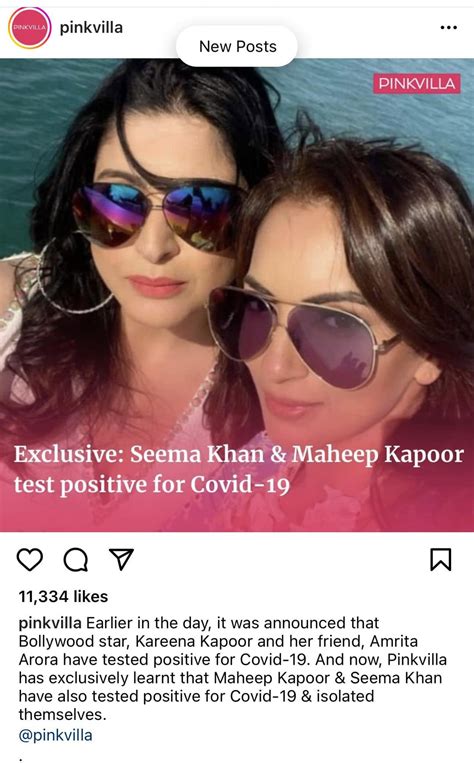Click 'Kareena Kapoor' in the caption text

point(194,642)
